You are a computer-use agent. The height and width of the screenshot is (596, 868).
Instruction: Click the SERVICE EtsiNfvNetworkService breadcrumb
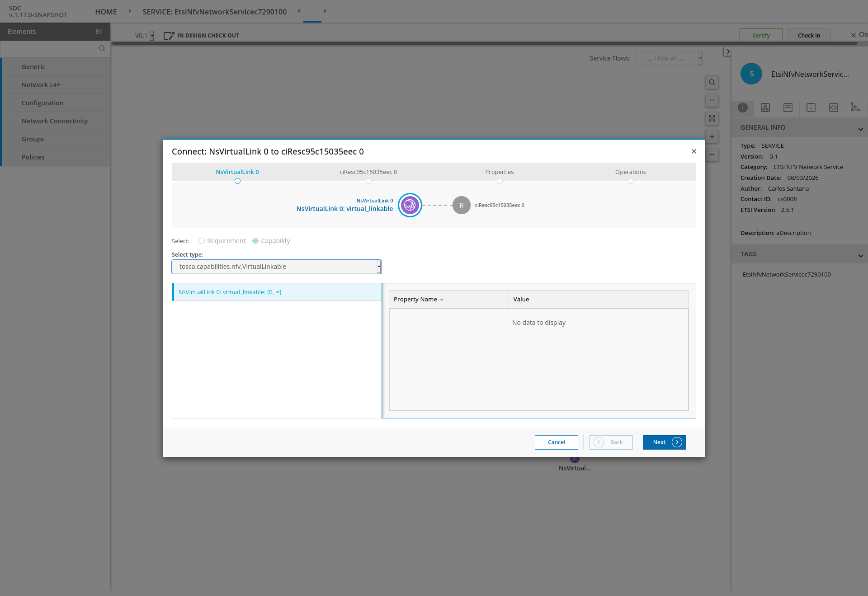pyautogui.click(x=215, y=12)
